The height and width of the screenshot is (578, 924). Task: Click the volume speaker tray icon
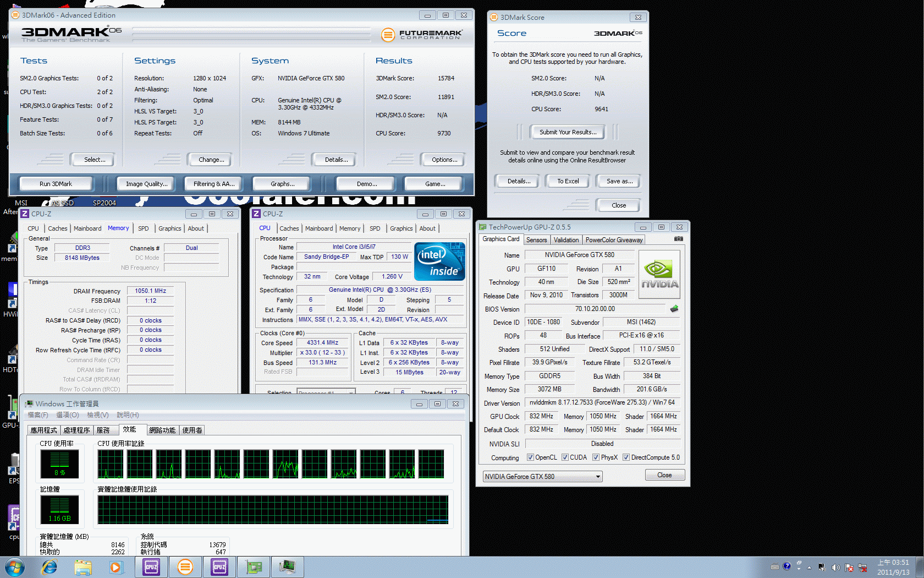tap(835, 567)
